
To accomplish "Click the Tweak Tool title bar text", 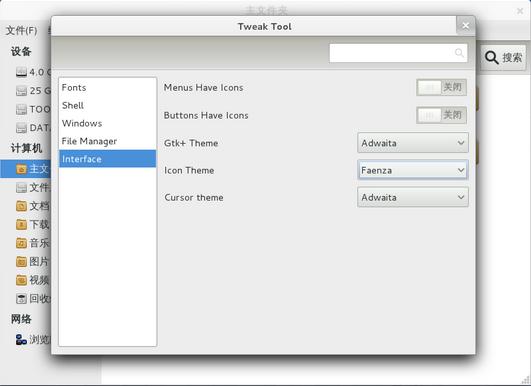I will (x=264, y=26).
